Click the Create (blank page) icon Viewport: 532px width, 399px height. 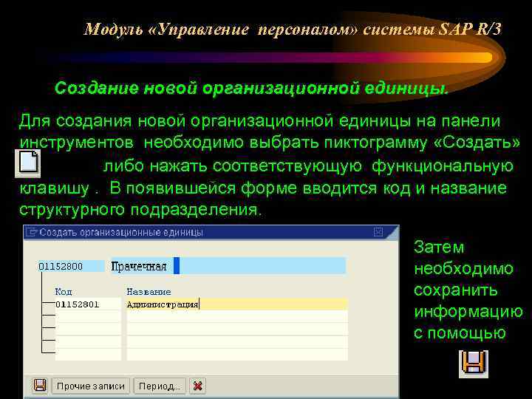[x=28, y=163]
